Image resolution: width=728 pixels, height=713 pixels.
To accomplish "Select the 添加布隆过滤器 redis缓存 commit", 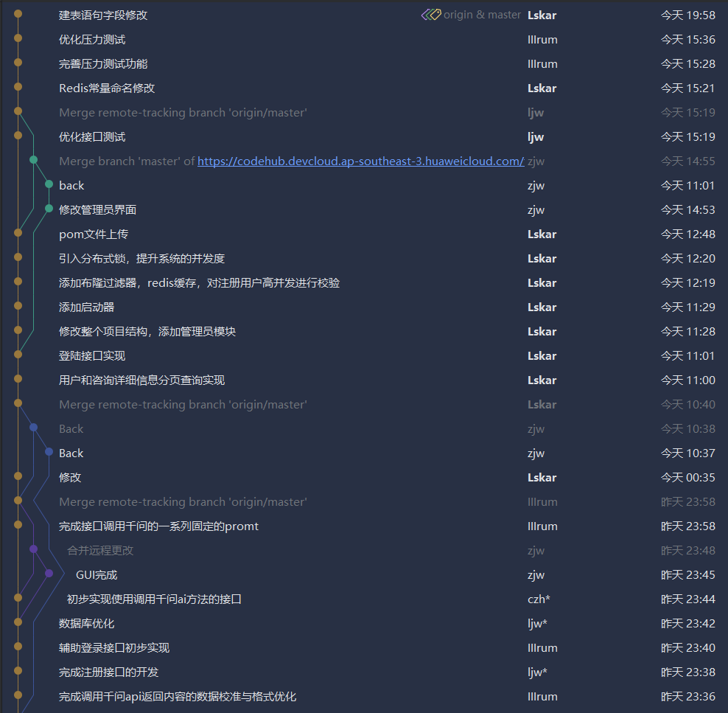I will [199, 283].
